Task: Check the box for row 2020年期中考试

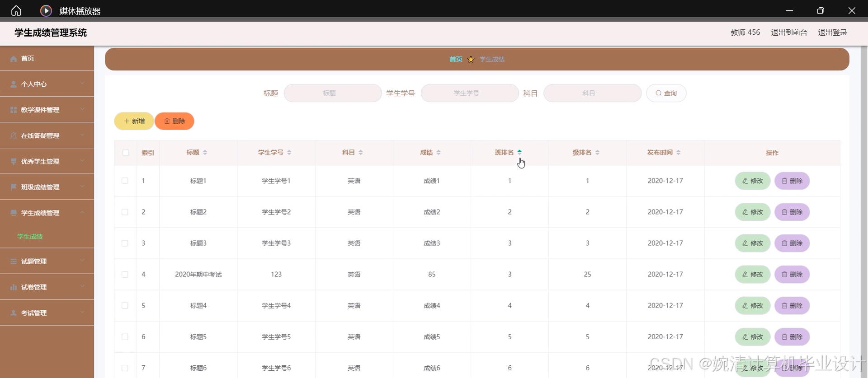Action: (125, 274)
